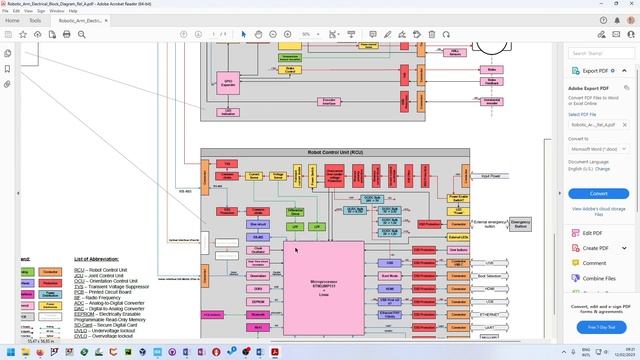Click the Search Tools input field
Viewport: 640px width, 360px height.
(601, 53)
